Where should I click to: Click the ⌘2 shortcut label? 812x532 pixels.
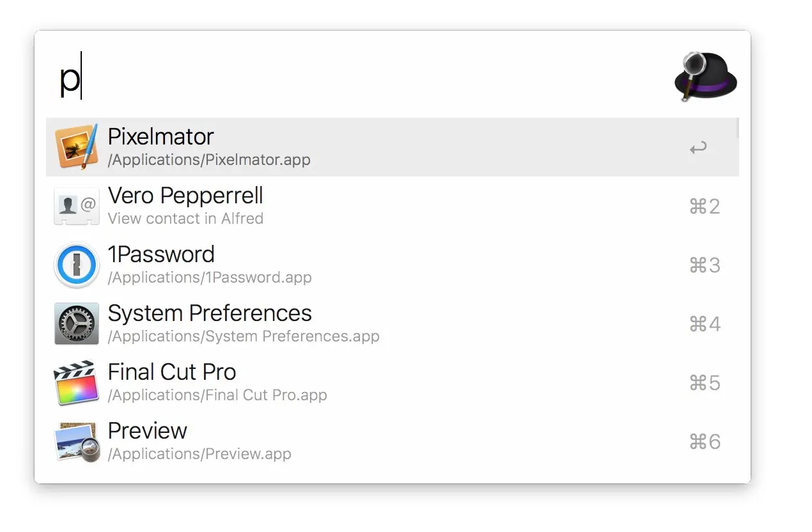705,207
